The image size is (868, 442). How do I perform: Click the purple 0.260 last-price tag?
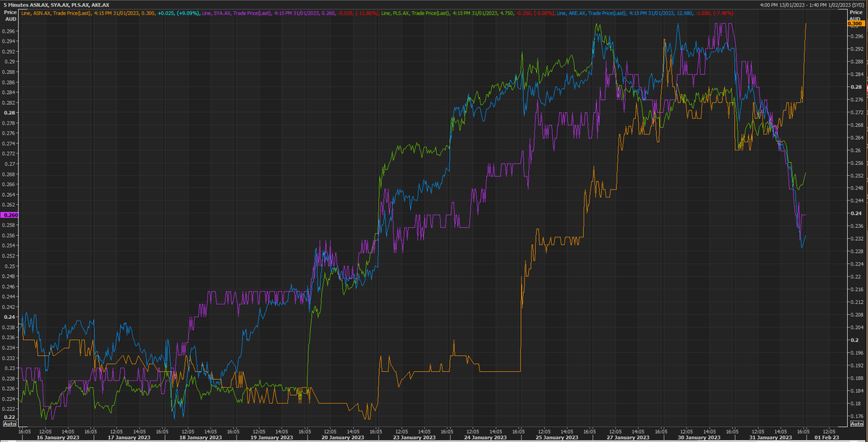point(11,216)
